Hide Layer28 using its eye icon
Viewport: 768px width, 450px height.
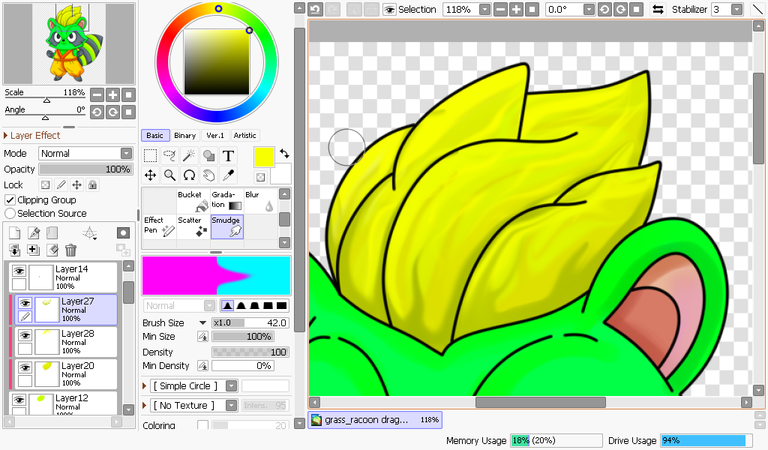25,335
